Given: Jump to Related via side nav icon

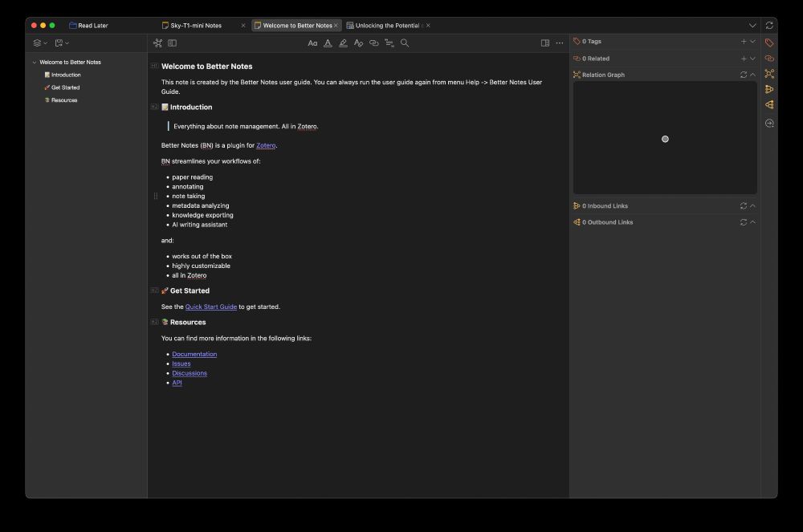Looking at the screenshot, I should click(x=769, y=59).
